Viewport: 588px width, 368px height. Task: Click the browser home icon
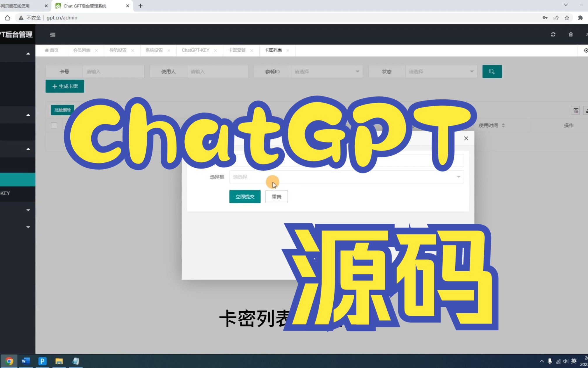pyautogui.click(x=8, y=18)
